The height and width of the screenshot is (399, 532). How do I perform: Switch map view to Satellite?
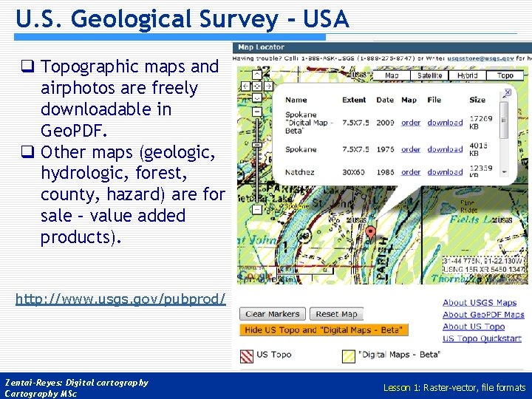point(429,75)
